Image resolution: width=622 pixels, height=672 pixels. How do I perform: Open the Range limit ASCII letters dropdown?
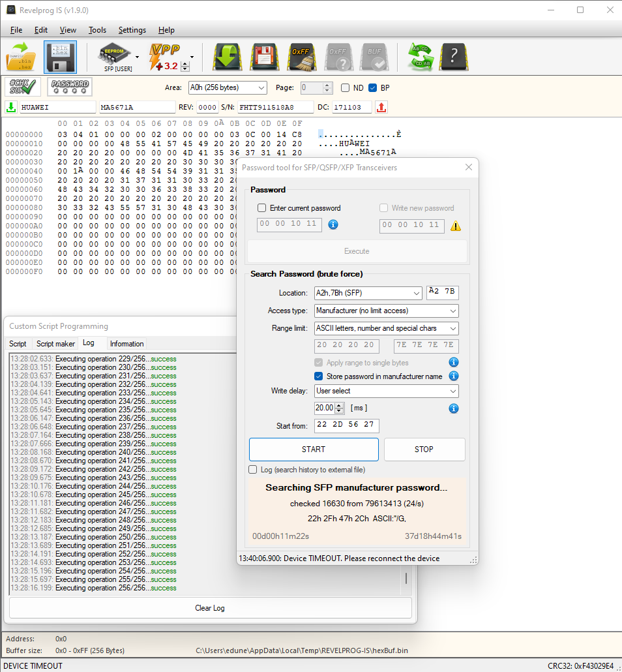coord(387,328)
